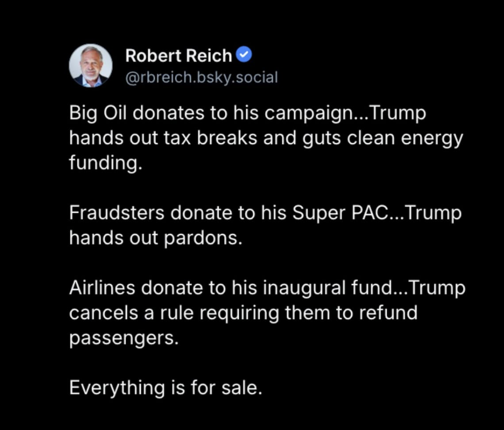Click the word 'Fraudsters'

(x=117, y=213)
